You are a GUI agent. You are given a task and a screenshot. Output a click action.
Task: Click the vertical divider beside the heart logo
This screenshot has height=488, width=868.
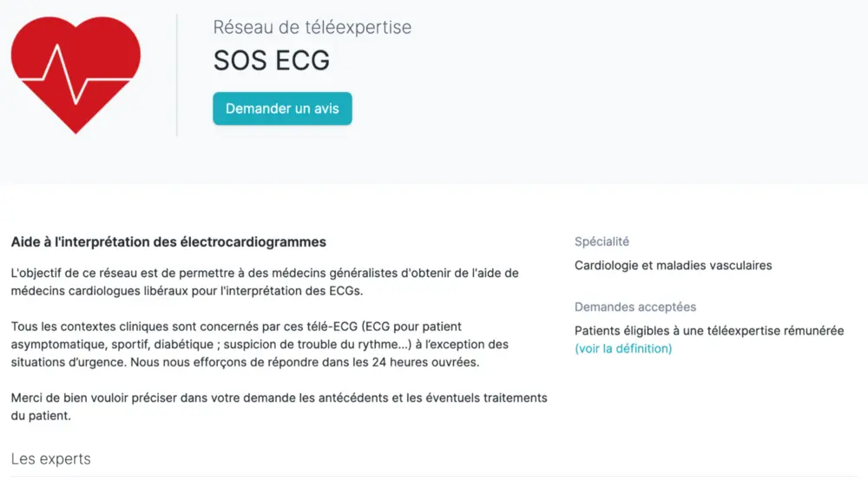(177, 75)
